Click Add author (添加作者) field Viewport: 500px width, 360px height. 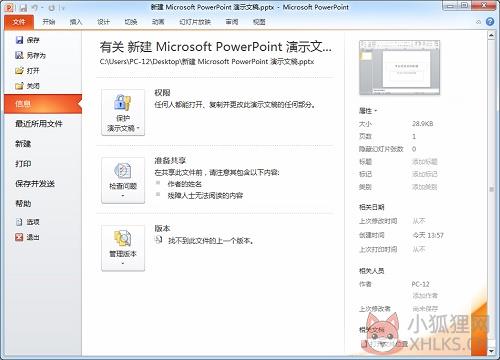[x=425, y=295]
